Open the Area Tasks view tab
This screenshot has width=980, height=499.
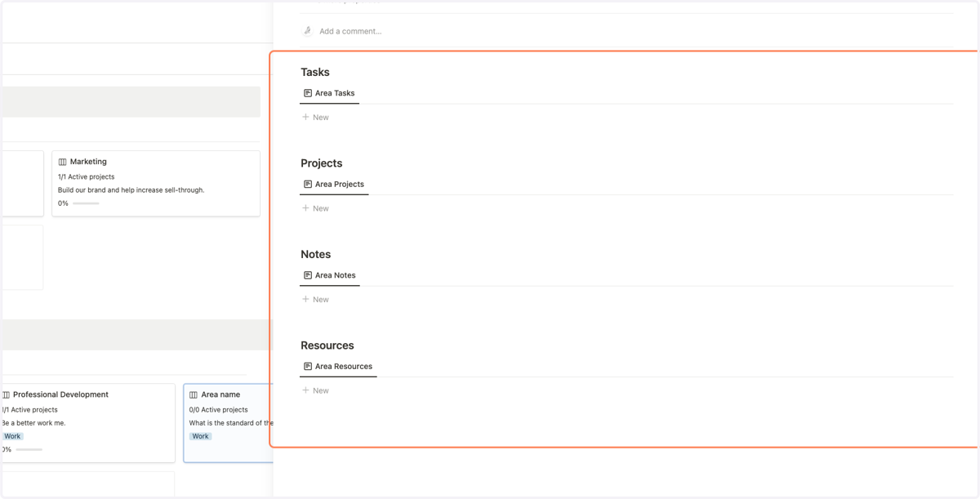[x=329, y=93]
